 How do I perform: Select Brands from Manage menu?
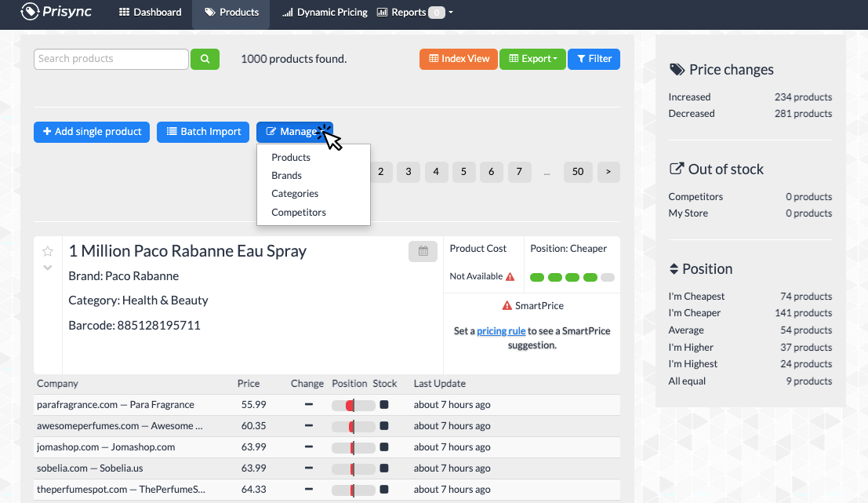(286, 176)
